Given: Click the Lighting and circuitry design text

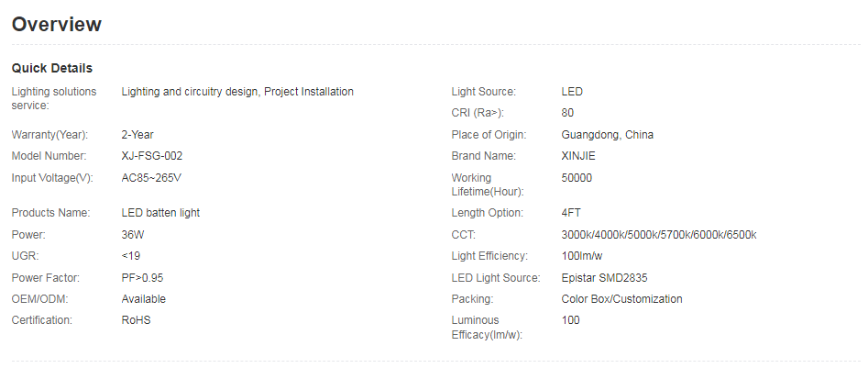Looking at the screenshot, I should 191,92.
